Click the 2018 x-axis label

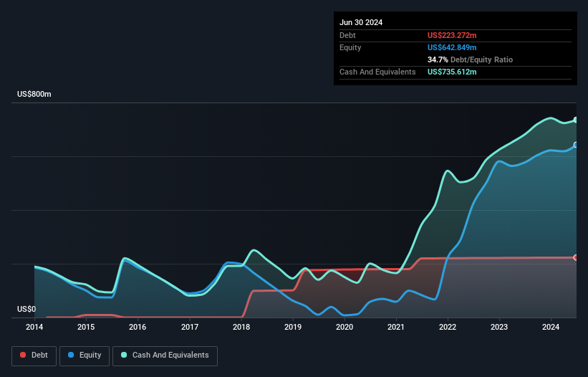click(241, 327)
